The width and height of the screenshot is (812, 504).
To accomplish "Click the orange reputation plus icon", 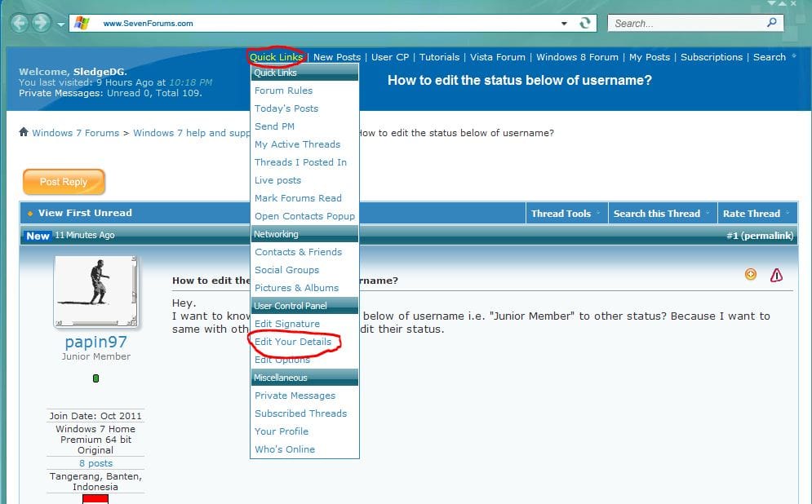I will click(750, 274).
